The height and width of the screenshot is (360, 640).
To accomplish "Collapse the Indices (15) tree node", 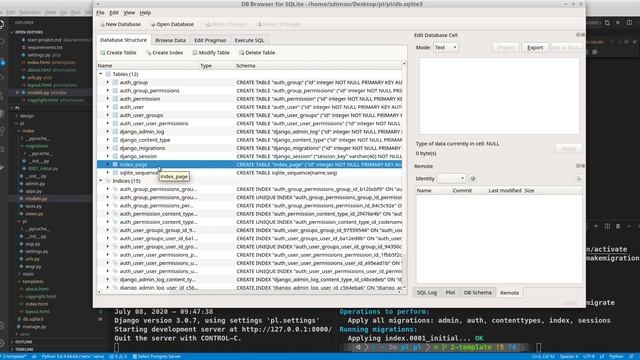I will tap(101, 181).
